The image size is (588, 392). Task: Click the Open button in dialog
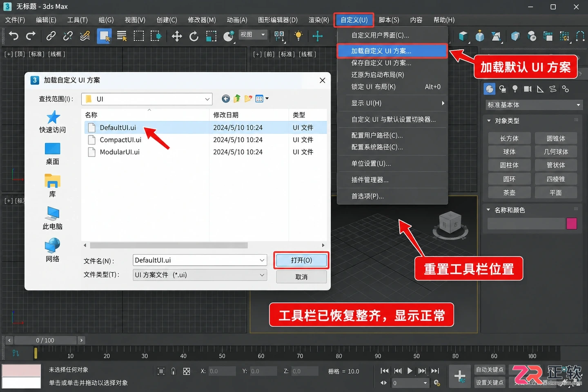[x=301, y=260]
